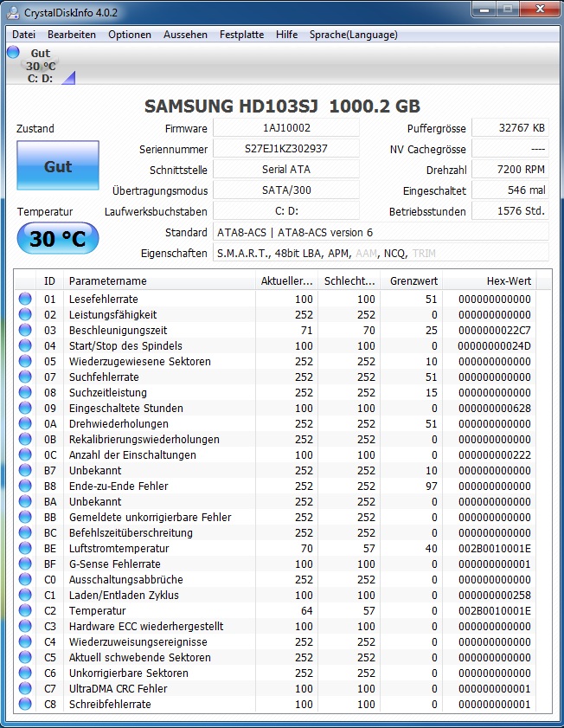Click status orb of Start/Stop des Spindels row

click(25, 345)
